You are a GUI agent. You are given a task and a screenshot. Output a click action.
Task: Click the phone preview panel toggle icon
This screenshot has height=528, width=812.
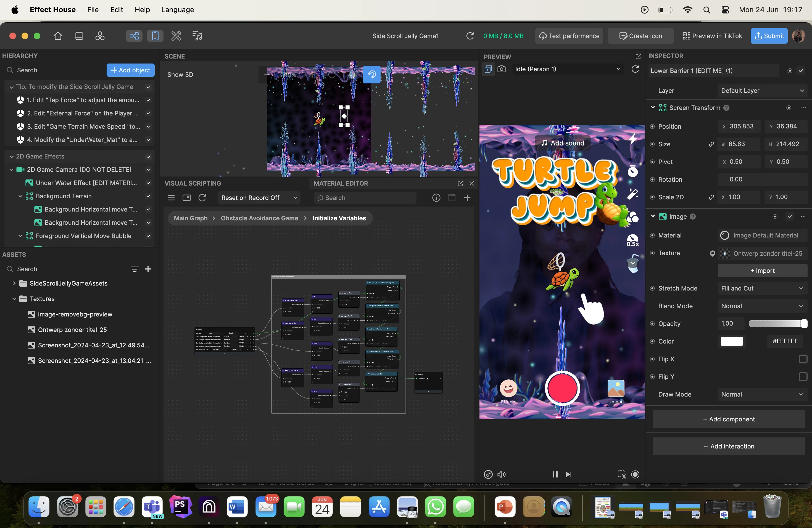coord(155,36)
